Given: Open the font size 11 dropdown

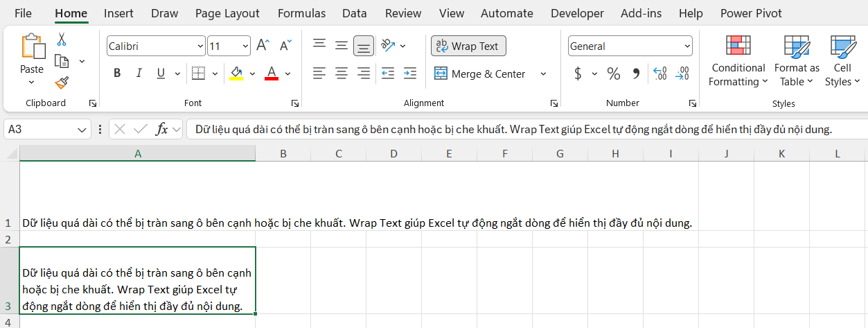Looking at the screenshot, I should click(245, 46).
